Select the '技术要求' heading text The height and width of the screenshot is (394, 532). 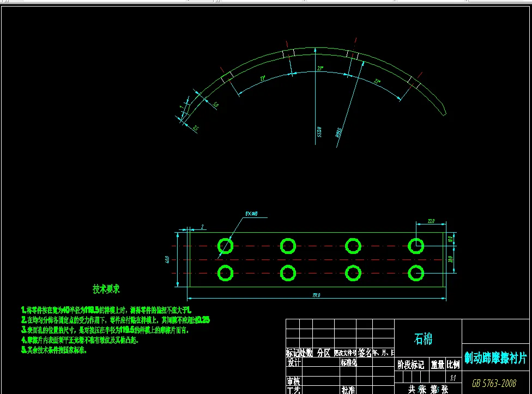[106, 289]
